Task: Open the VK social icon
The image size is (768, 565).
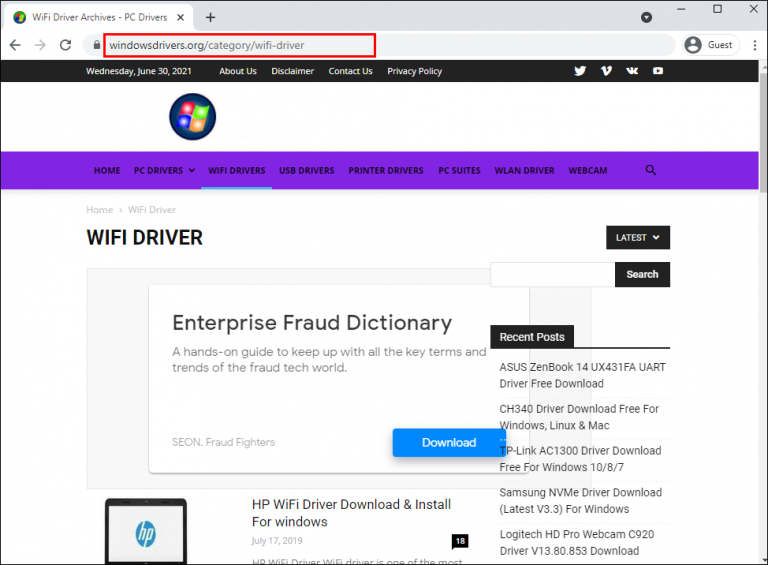Action: (632, 71)
